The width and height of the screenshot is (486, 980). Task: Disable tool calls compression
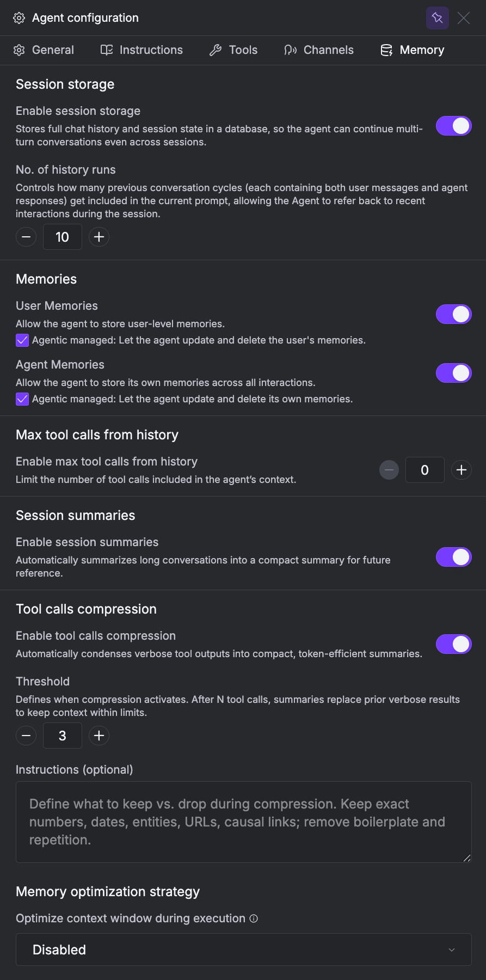453,644
